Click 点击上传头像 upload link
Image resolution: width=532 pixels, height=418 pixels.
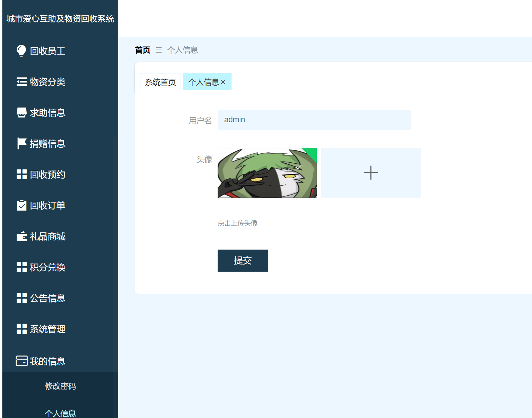coord(237,223)
